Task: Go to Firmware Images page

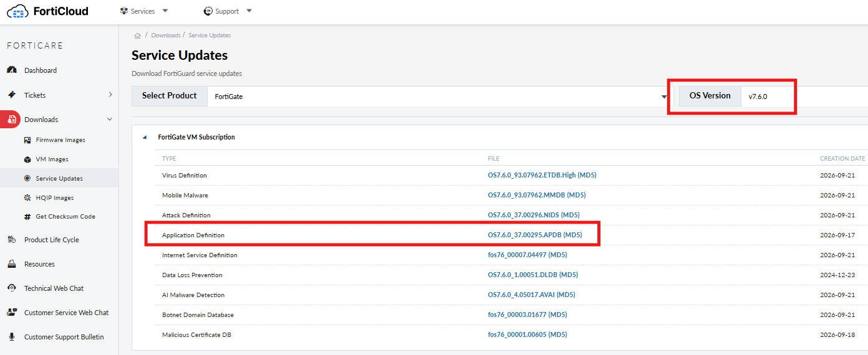Action: (x=60, y=140)
